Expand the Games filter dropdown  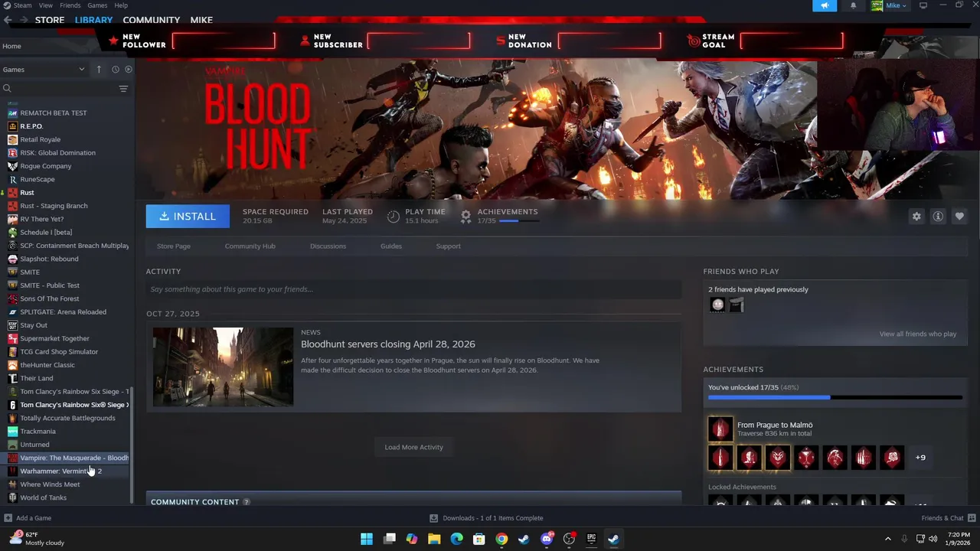tap(44, 70)
